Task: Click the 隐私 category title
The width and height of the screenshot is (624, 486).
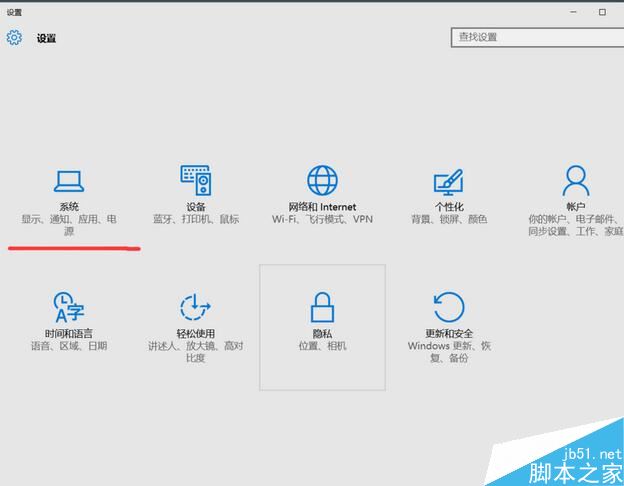Action: tap(322, 333)
